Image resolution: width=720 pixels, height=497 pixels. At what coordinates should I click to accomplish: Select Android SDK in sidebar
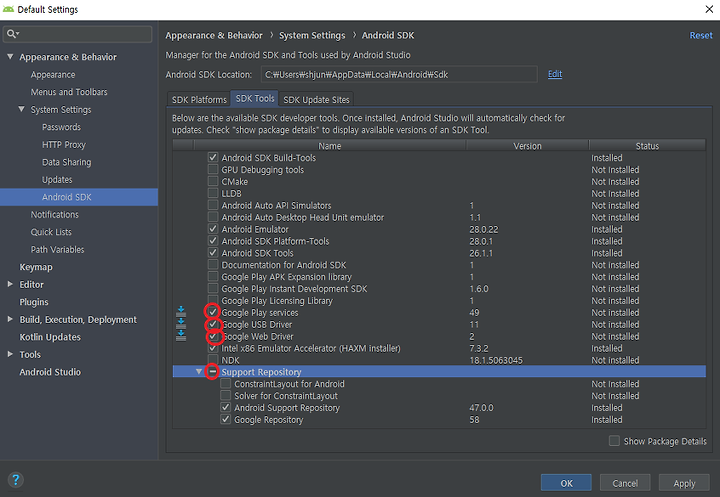[x=79, y=197]
